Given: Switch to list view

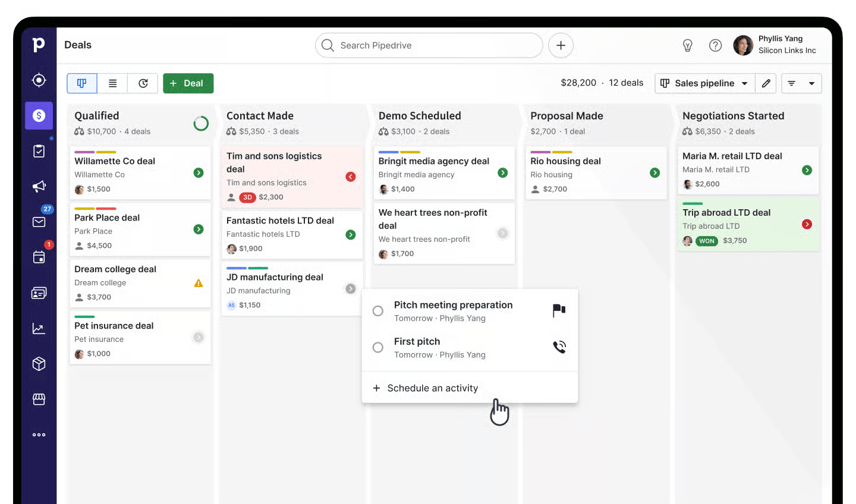Looking at the screenshot, I should click(112, 83).
